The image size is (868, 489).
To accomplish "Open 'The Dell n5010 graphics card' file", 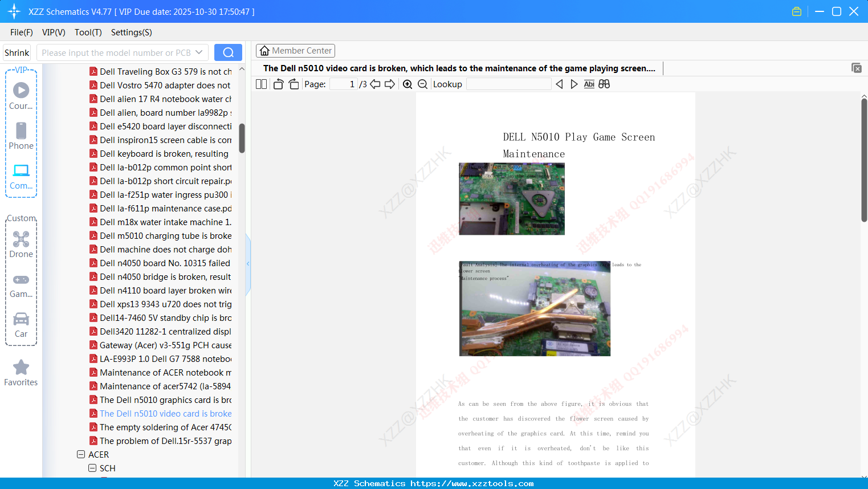I will tap(161, 400).
